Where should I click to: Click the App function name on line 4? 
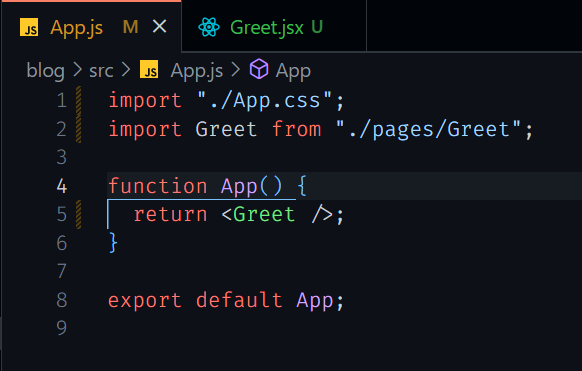pos(239,186)
